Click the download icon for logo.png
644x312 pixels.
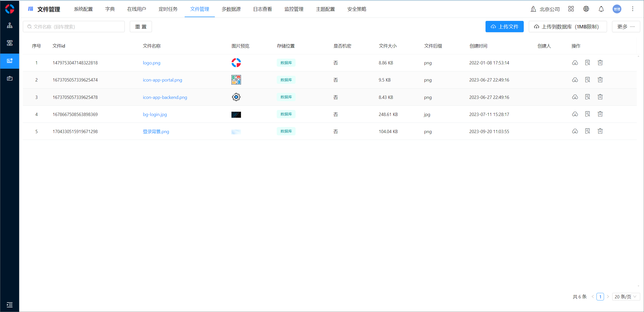click(x=575, y=63)
